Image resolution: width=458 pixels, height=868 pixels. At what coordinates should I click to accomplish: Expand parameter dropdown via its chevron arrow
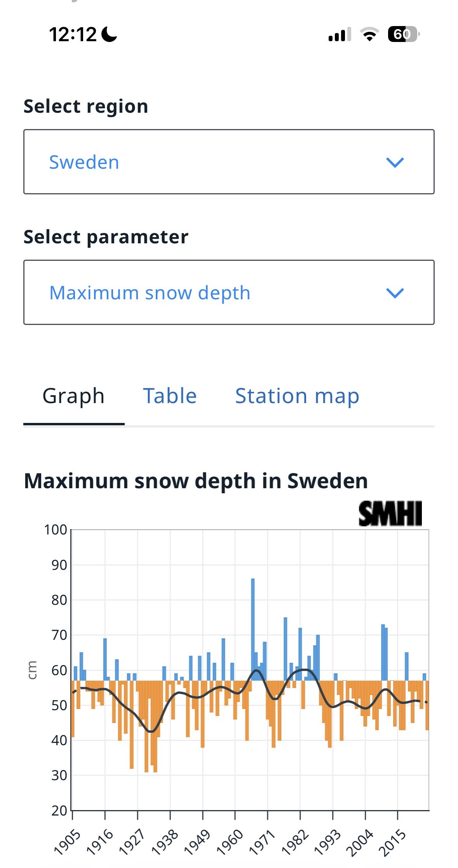point(395,293)
